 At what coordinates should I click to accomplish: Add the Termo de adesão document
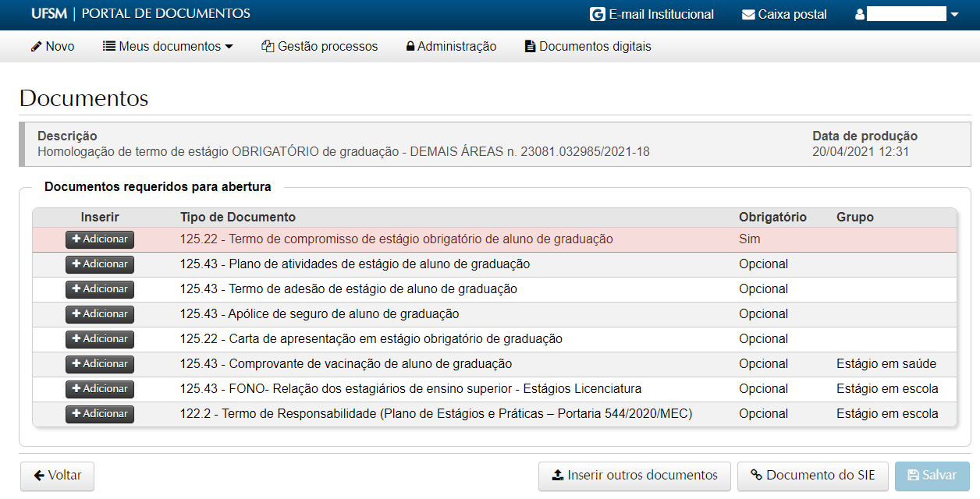[100, 289]
